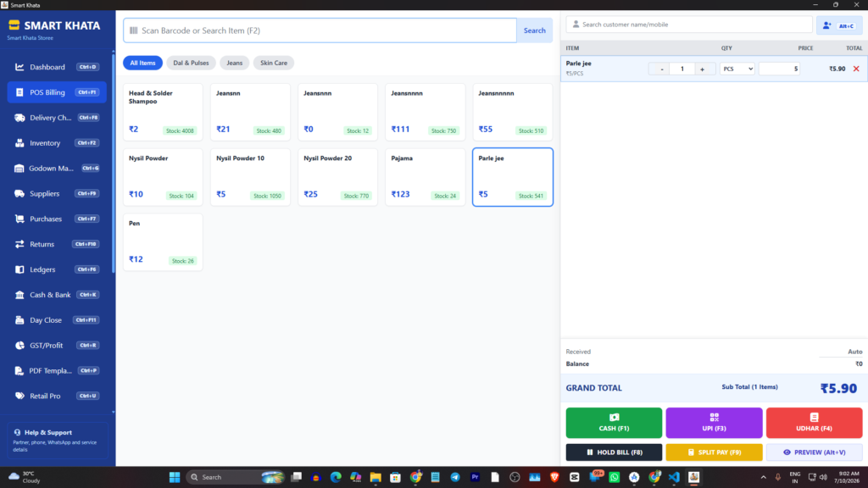Viewport: 868px width, 488px height.
Task: Pay with CASH (F1)
Action: tap(614, 423)
